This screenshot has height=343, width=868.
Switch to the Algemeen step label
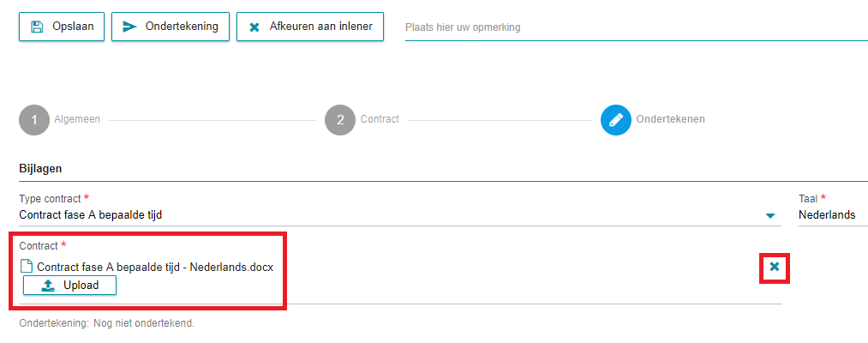click(77, 119)
